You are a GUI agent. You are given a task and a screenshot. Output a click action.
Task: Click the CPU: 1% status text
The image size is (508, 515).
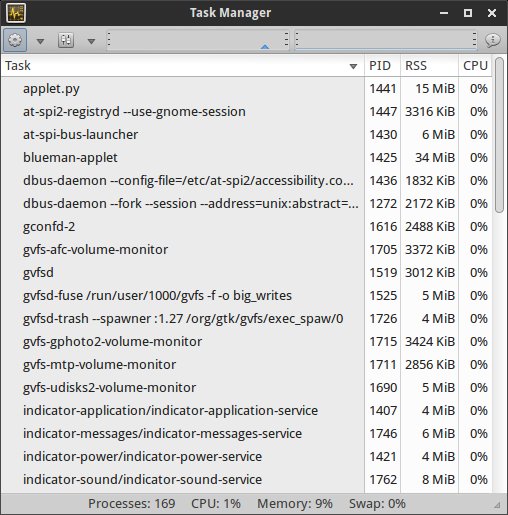[x=216, y=504]
